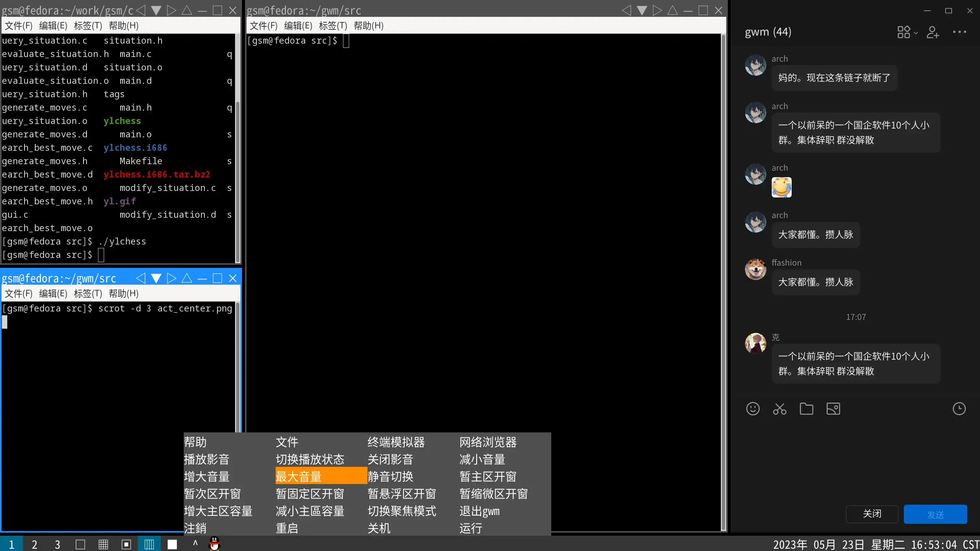Click the ▼ button in the blue-titled terminal
The height and width of the screenshot is (551, 980).
click(x=156, y=278)
